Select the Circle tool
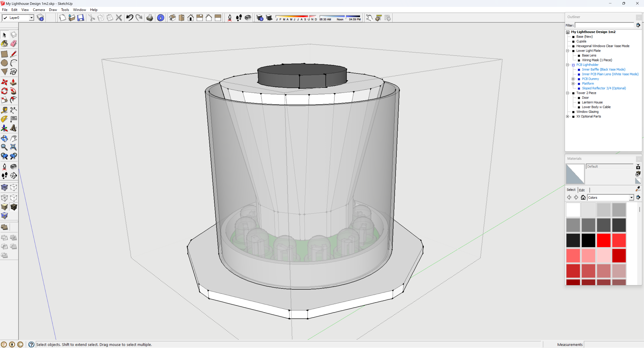644x348 pixels. coord(4,63)
